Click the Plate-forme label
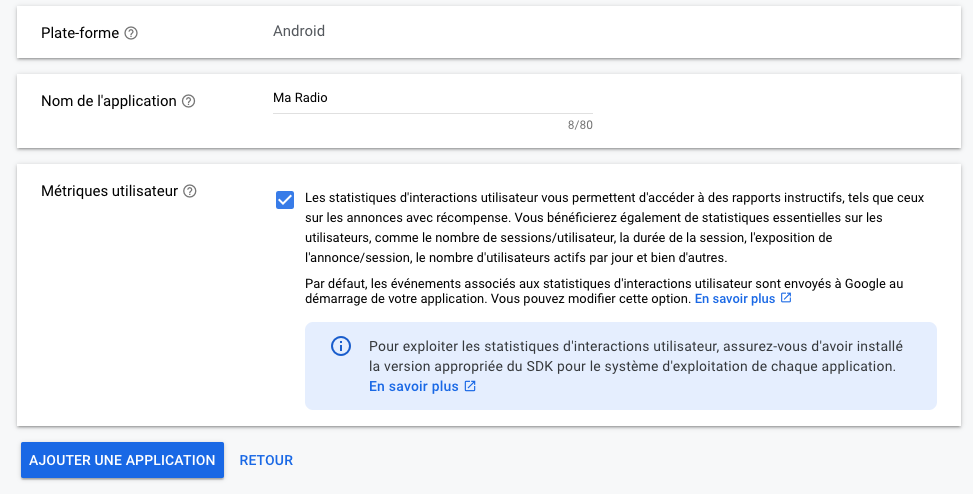The width and height of the screenshot is (973, 494). pos(80,33)
